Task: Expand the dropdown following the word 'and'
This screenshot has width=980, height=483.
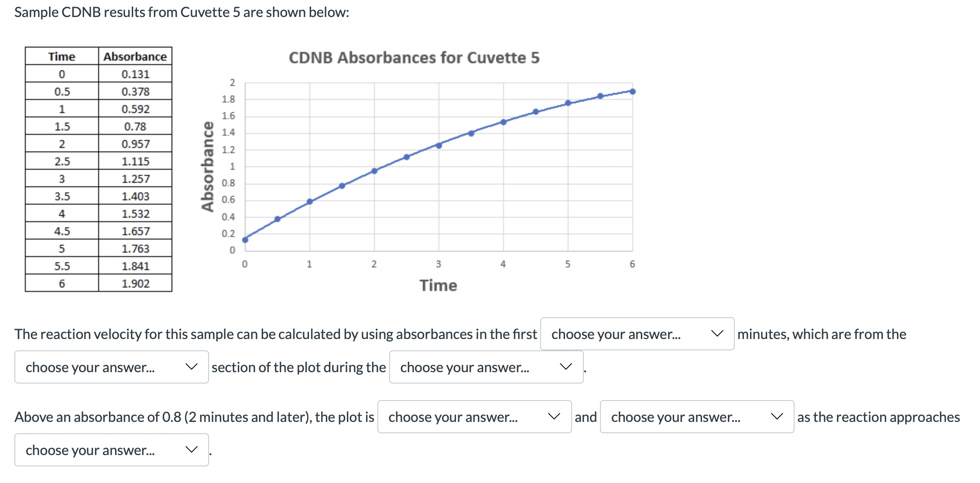Action: click(696, 417)
